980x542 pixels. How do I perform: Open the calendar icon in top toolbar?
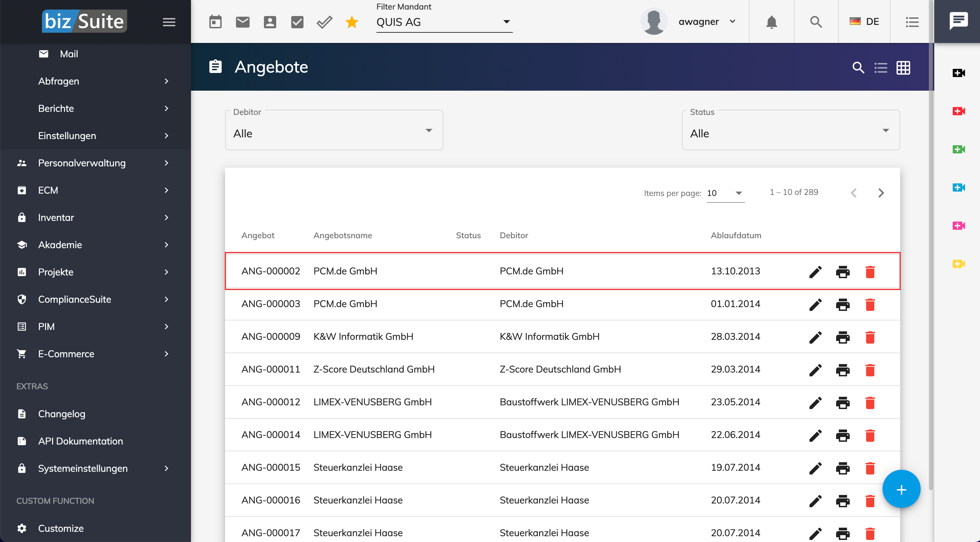click(215, 22)
